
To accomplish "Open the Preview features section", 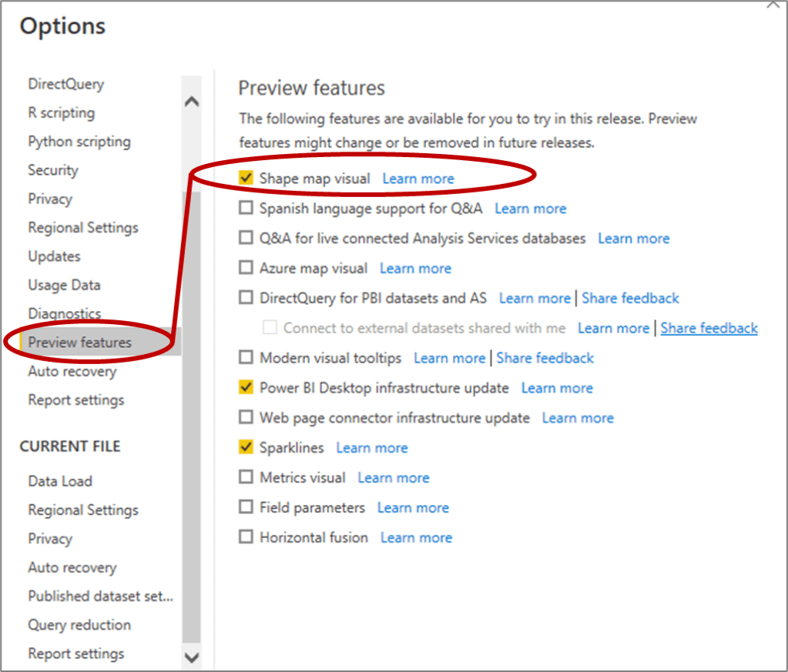I will [80, 343].
